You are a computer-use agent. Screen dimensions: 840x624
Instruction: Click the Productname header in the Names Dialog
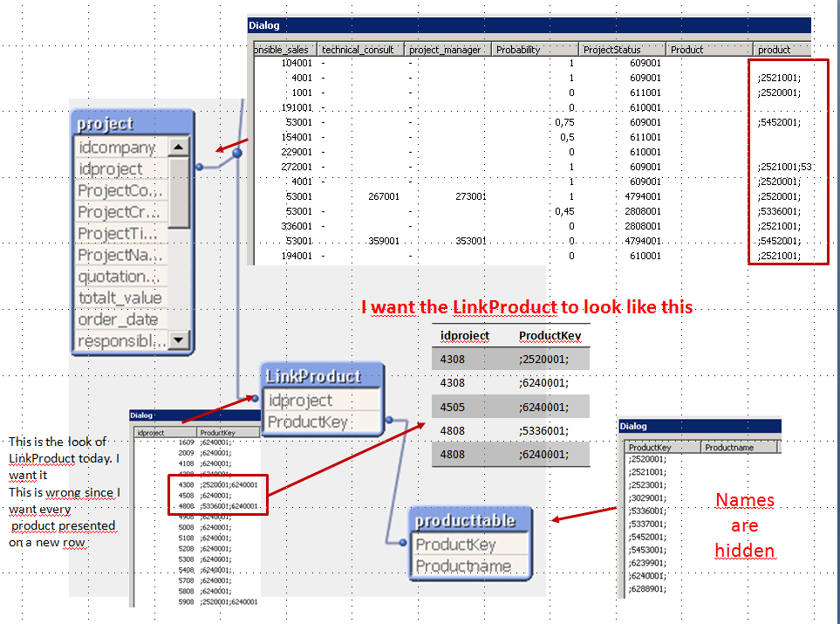pyautogui.click(x=740, y=447)
